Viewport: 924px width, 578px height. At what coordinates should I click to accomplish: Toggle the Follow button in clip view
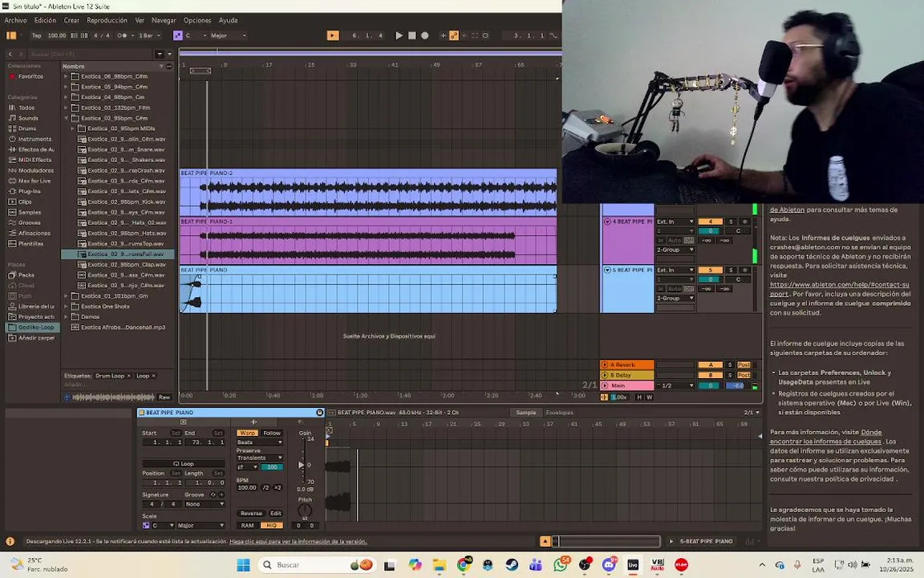pyautogui.click(x=272, y=433)
